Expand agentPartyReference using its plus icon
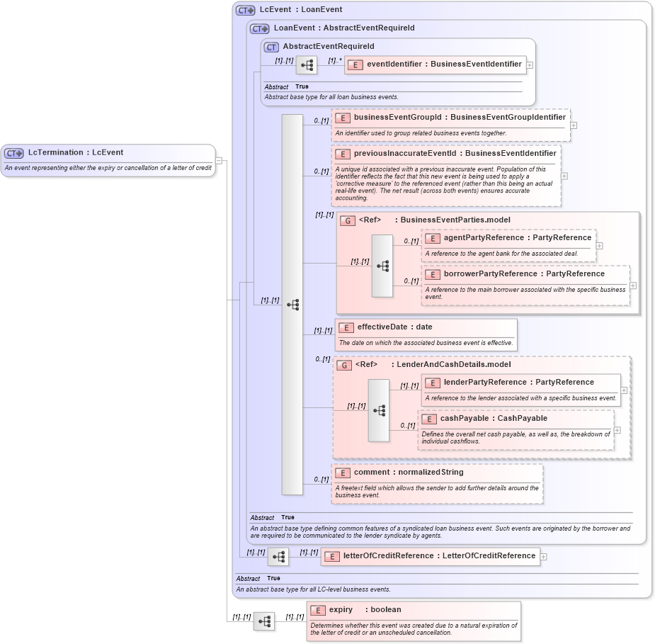This screenshot has height=644, width=655. click(x=599, y=244)
